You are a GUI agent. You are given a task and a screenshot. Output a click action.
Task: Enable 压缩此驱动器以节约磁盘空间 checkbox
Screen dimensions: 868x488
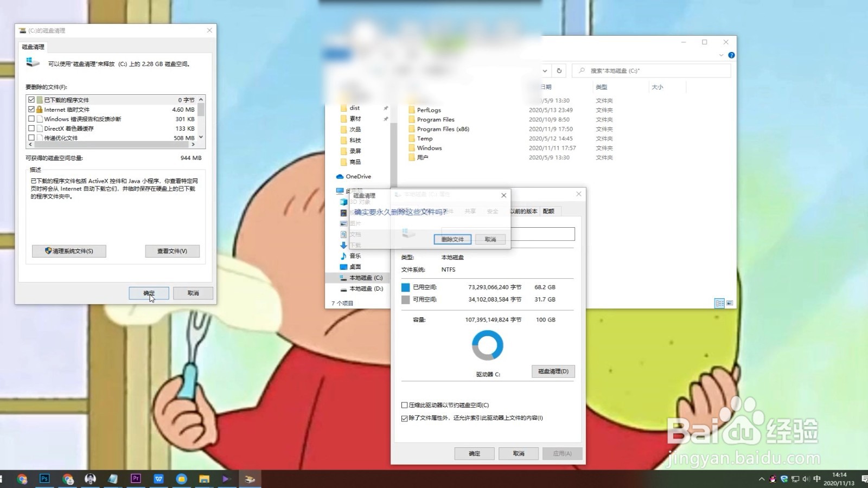pos(404,405)
